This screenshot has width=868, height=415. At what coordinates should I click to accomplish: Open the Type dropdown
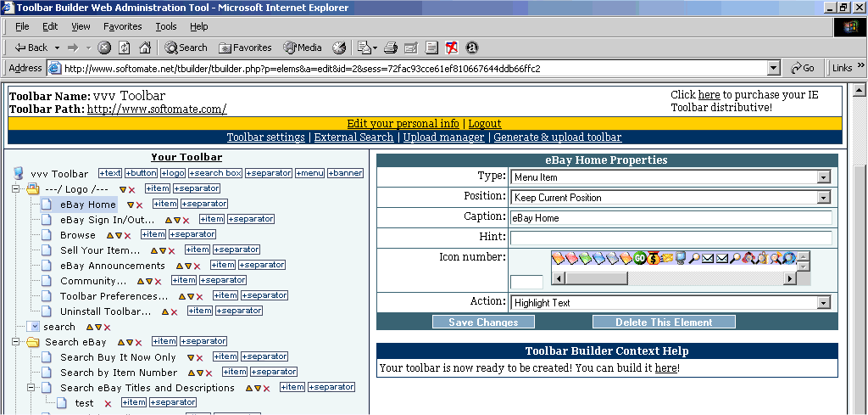824,177
